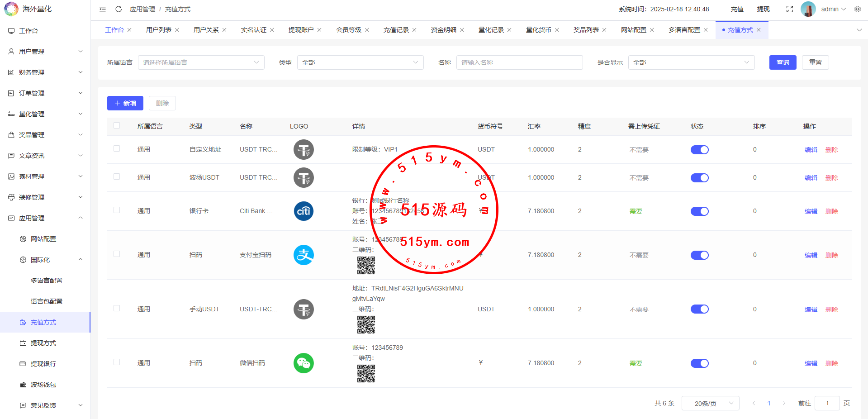Open settings gear icon at top right
This screenshot has width=868, height=419.
pyautogui.click(x=858, y=9)
